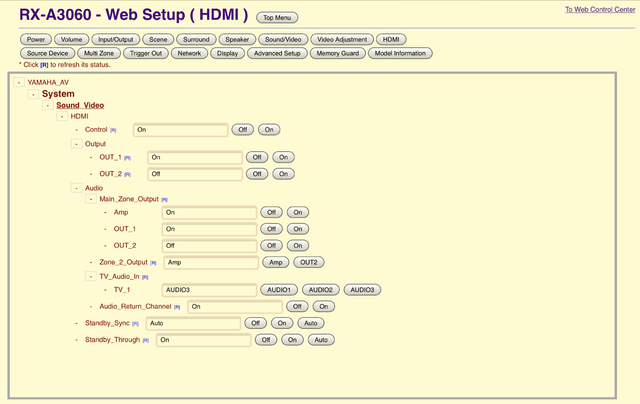Open Source Device page
The height and width of the screenshot is (404, 640).
[47, 53]
